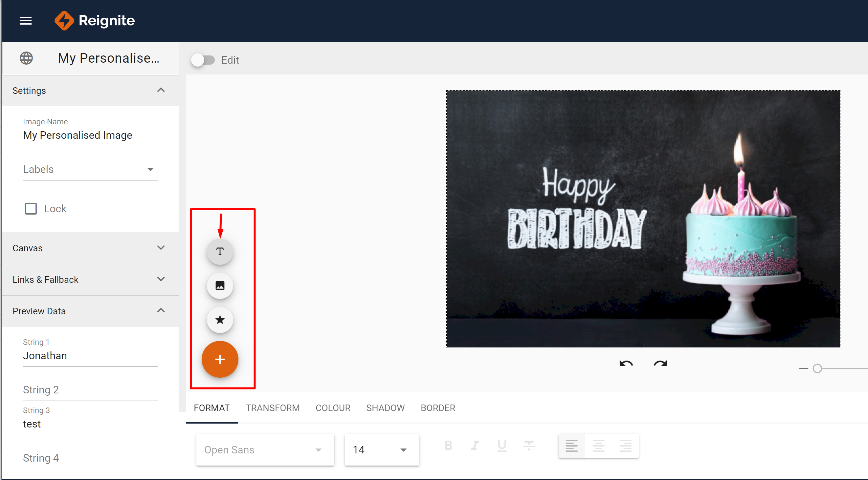The height and width of the screenshot is (480, 868).
Task: Click the Reignite logo link
Action: [95, 21]
